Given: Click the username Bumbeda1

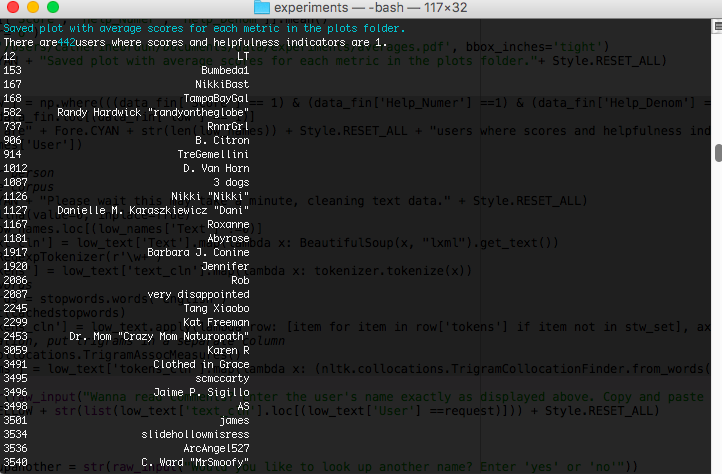Looking at the screenshot, I should pos(225,70).
